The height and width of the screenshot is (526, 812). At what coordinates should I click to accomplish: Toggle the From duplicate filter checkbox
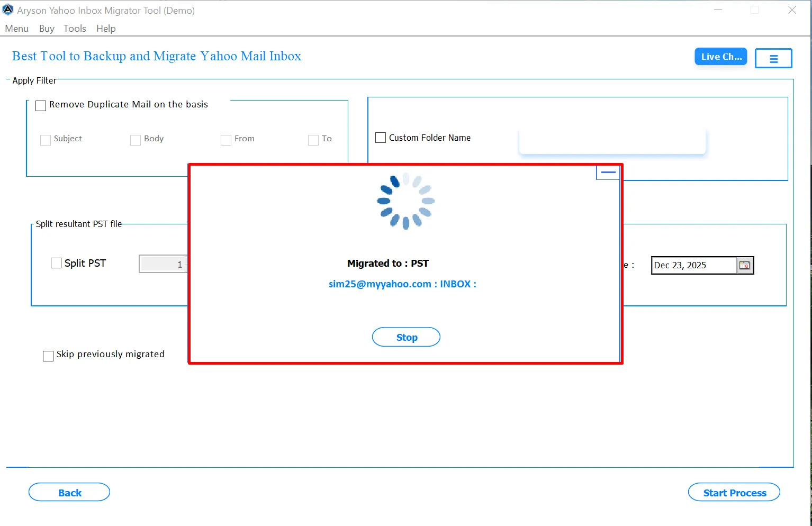click(226, 140)
